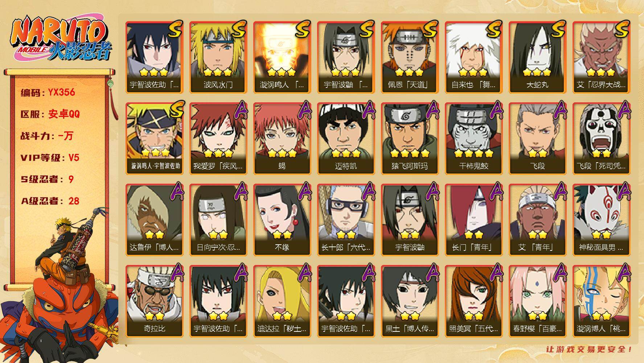The width and height of the screenshot is (644, 363).
Task: Select the 奇拉比 ninja card
Action: (x=155, y=301)
